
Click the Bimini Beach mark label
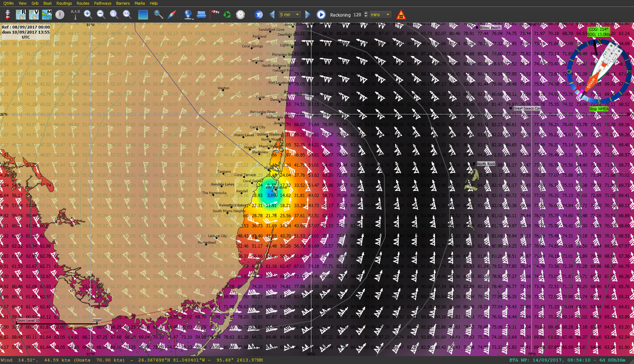pyautogui.click(x=490, y=27)
